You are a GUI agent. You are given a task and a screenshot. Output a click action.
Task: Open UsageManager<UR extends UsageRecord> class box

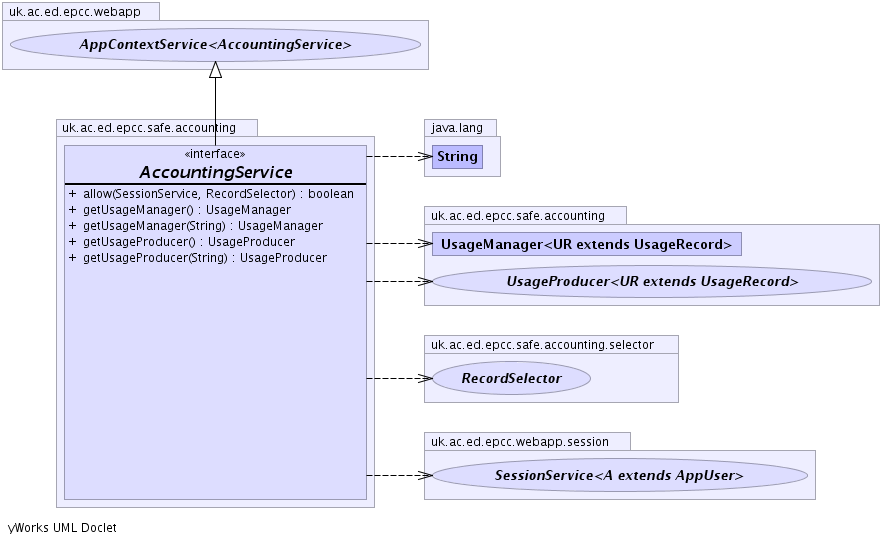586,244
